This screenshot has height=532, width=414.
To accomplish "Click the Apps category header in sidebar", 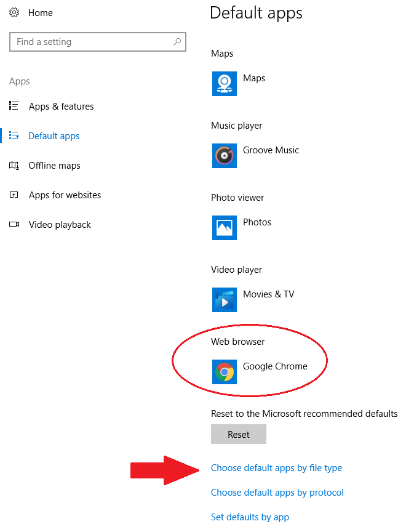I will coord(19,81).
